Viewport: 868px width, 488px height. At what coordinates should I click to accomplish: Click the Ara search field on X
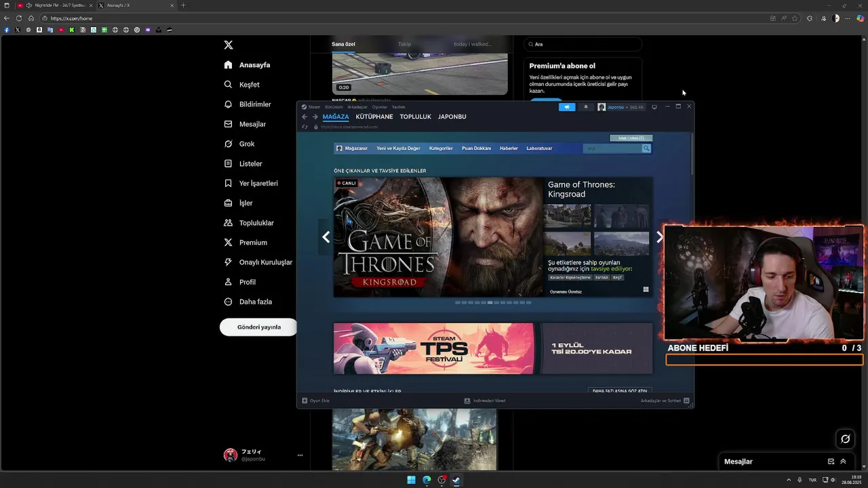(583, 44)
